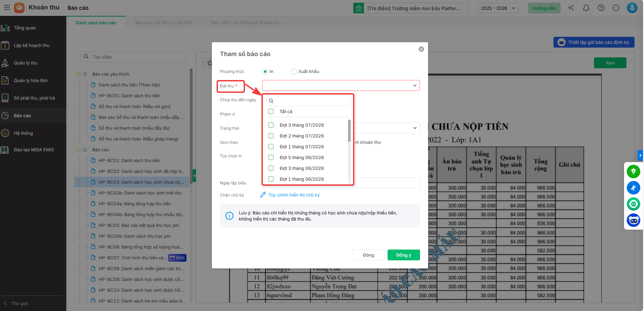The height and width of the screenshot is (311, 644).
Task: Check Đợt 3 tháng 07/2026
Action: (x=271, y=125)
